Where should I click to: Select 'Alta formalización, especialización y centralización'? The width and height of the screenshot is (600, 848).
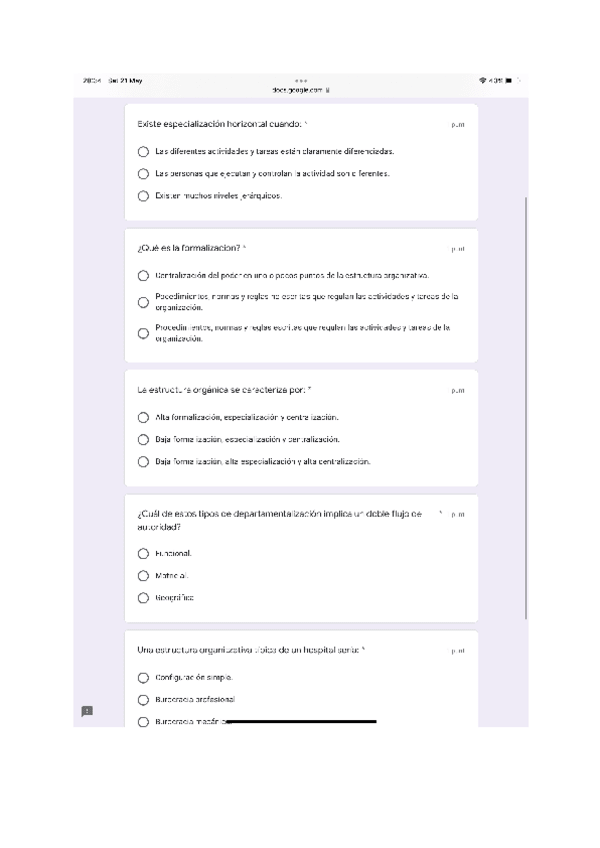143,417
